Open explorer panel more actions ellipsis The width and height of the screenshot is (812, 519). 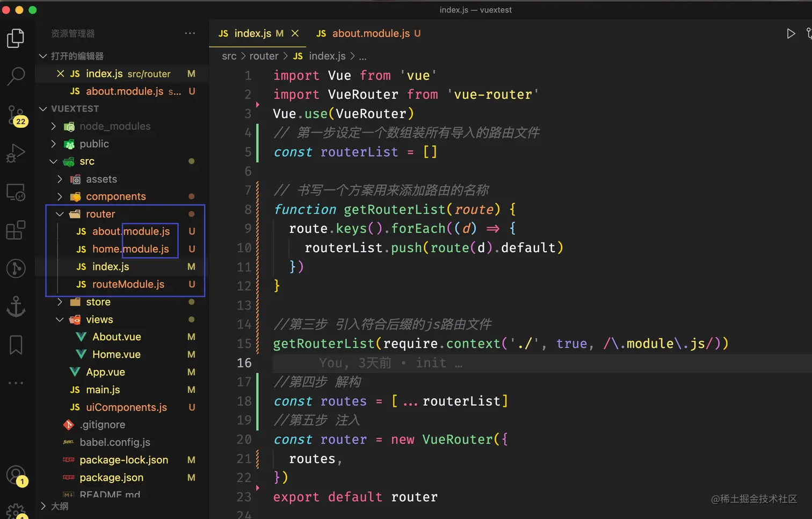[190, 33]
